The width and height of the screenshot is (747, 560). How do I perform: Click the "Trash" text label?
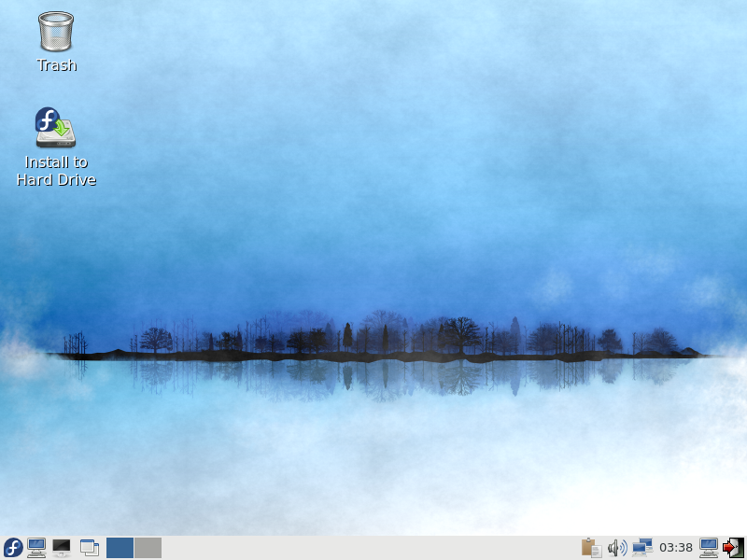(56, 65)
